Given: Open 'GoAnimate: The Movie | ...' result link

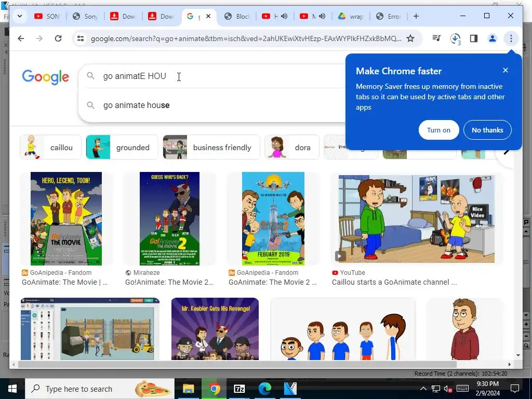Looking at the screenshot, I should [x=64, y=282].
